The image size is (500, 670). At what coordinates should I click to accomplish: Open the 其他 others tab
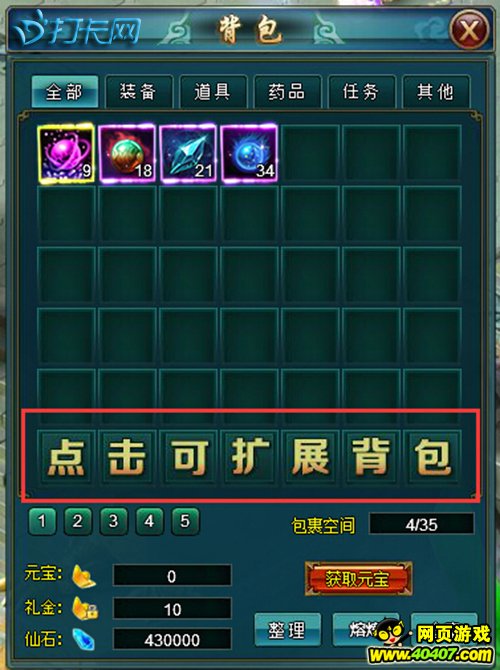436,91
